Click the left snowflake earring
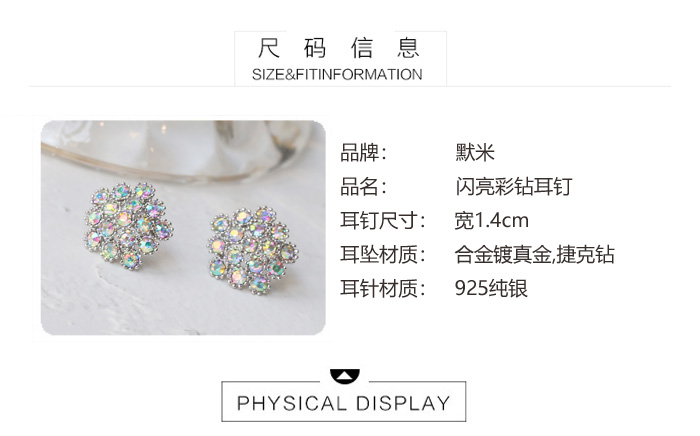This screenshot has width=700, height=436. click(128, 225)
